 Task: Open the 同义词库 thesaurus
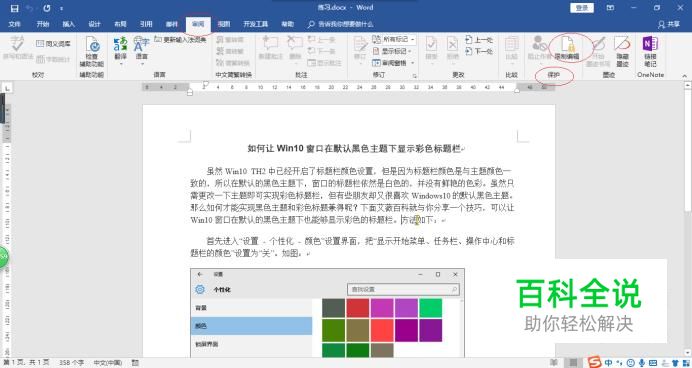pyautogui.click(x=53, y=44)
